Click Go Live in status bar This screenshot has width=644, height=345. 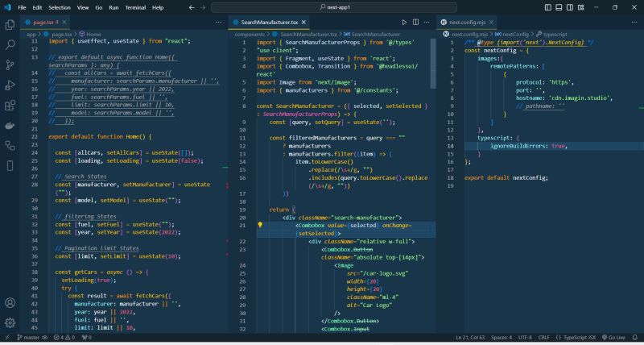(613, 338)
